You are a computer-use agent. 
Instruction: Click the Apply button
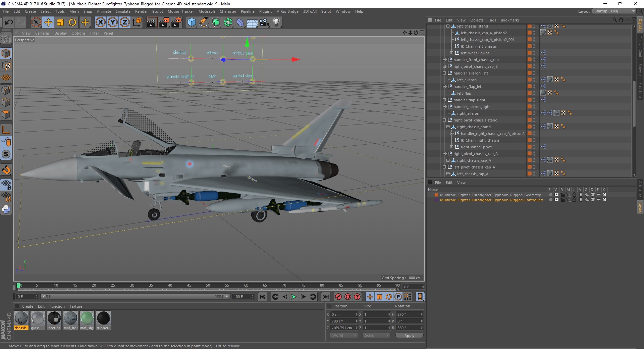coord(409,336)
